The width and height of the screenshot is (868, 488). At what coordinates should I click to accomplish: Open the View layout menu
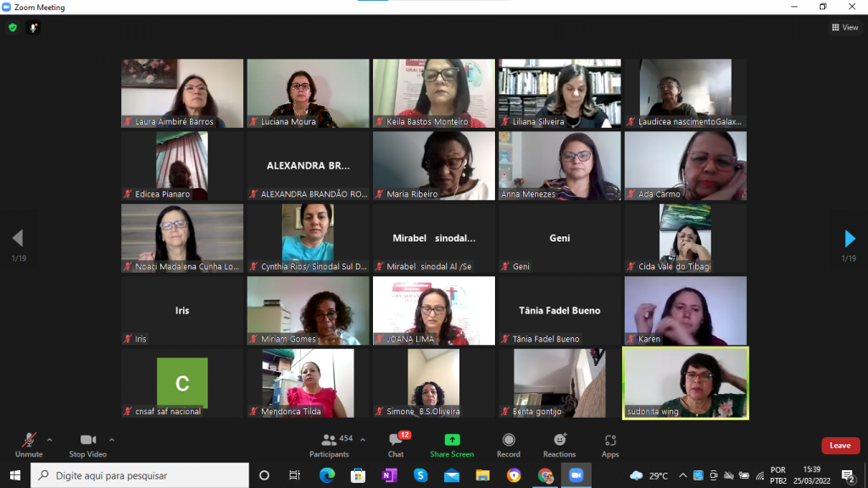click(x=844, y=27)
